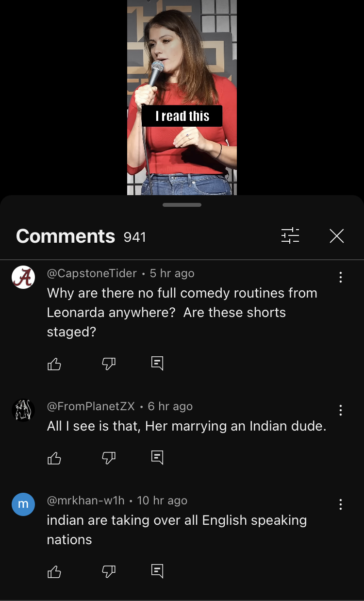Close the Comments panel

[x=336, y=236]
